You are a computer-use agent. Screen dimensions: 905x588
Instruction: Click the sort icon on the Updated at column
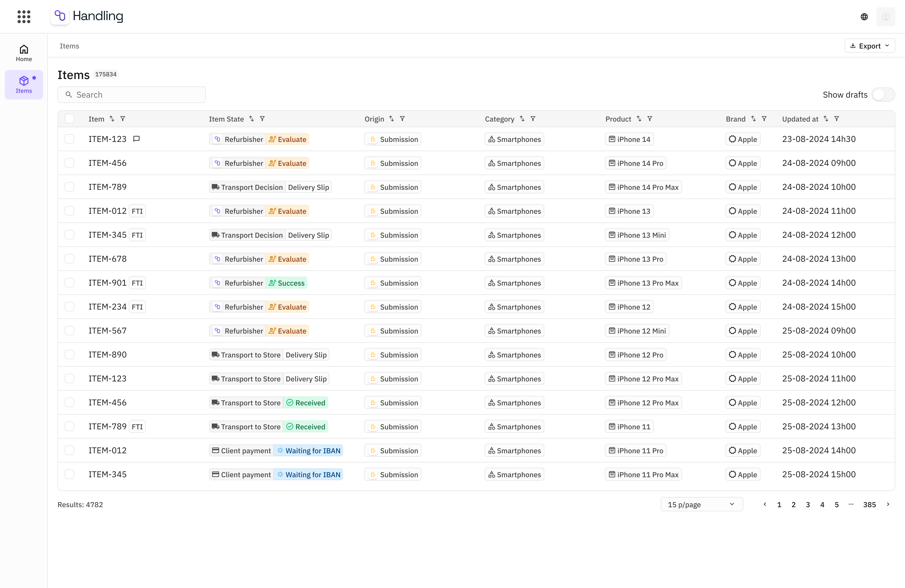point(826,119)
